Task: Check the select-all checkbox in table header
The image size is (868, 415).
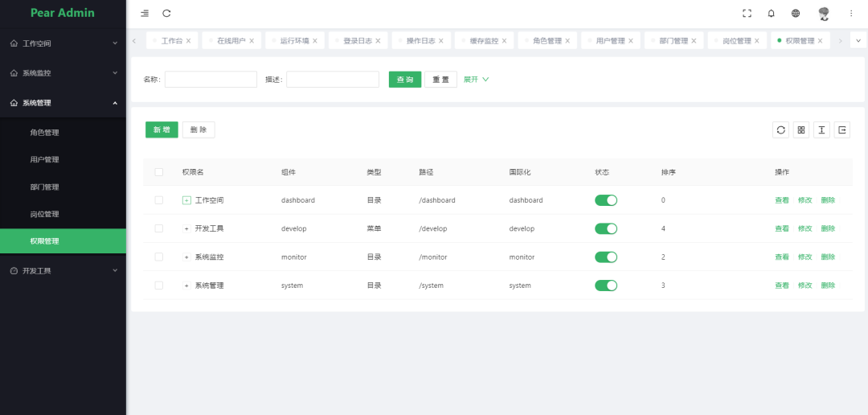Action: [158, 172]
